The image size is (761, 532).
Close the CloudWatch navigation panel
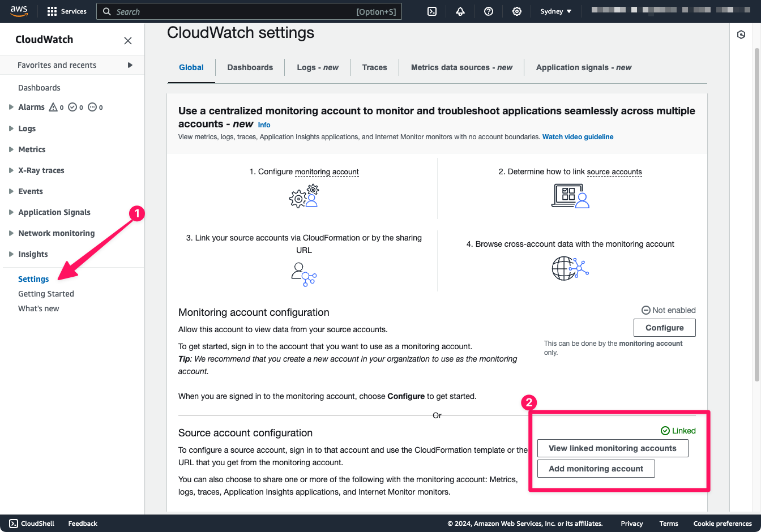[128, 40]
